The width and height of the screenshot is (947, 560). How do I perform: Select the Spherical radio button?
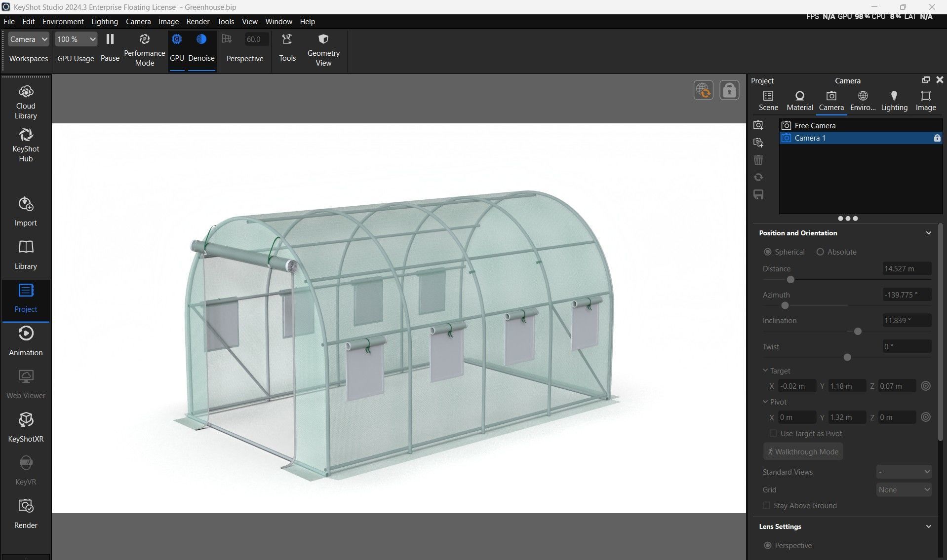click(x=767, y=252)
